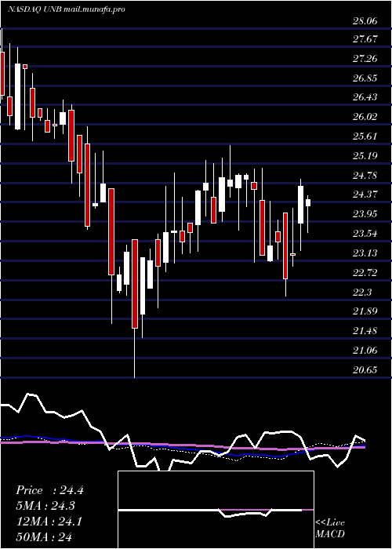Screen dimensions: 392x549
Task: Click the 21.06 price axis label
Action: [365, 350]
